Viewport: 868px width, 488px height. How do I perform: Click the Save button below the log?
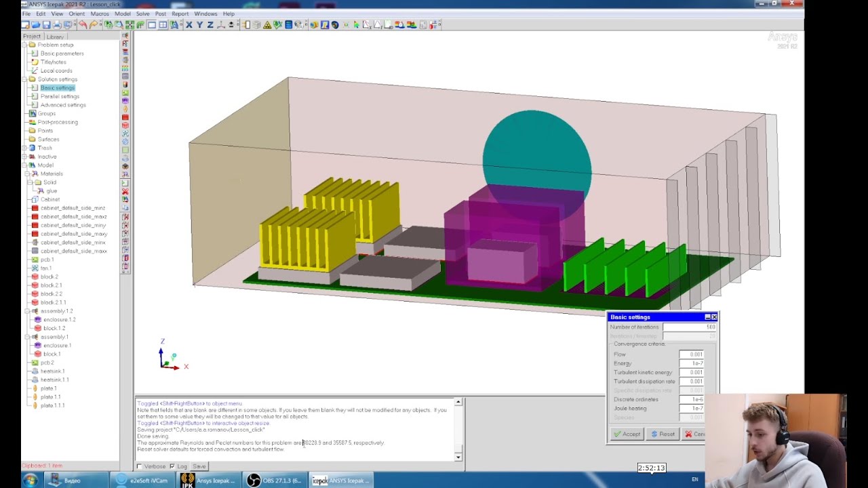pyautogui.click(x=199, y=466)
